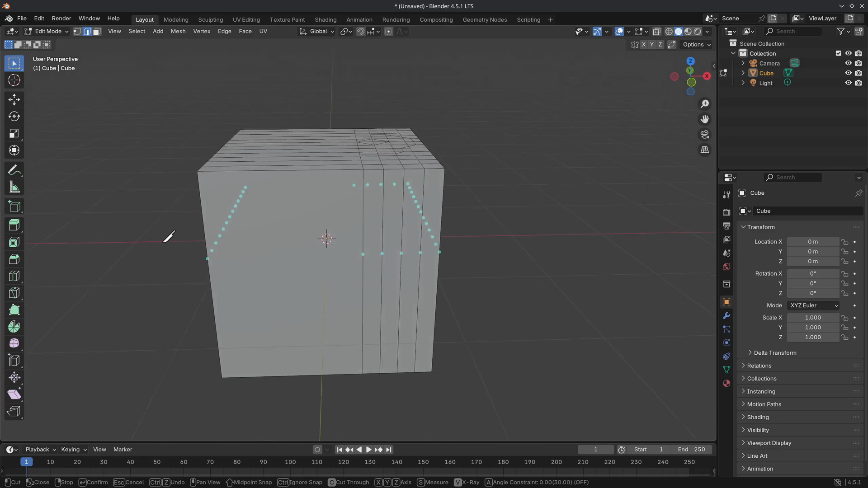This screenshot has width=868, height=488.
Task: Open the Modifiers wrench properties tab
Action: (x=726, y=315)
